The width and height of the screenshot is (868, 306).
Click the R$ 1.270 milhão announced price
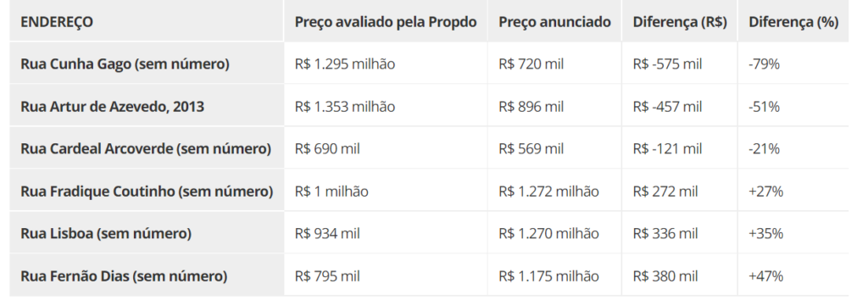point(548,233)
